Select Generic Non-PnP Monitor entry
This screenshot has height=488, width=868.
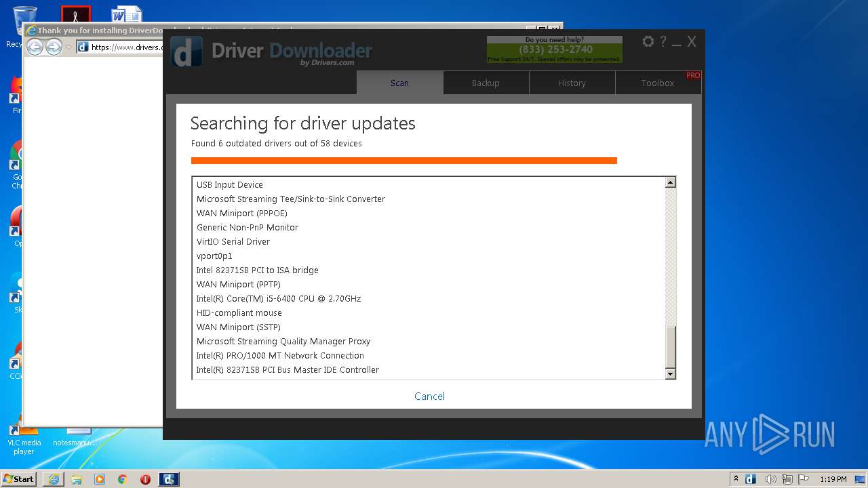pyautogui.click(x=429, y=227)
